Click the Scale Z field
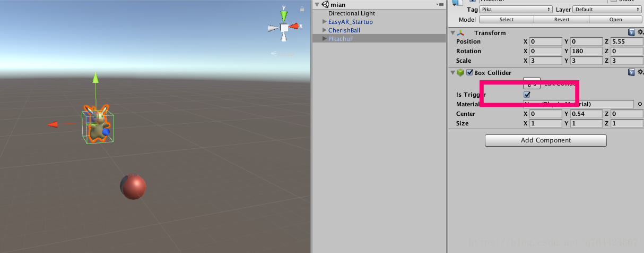Screen dimensions: 644x253 click(626, 61)
